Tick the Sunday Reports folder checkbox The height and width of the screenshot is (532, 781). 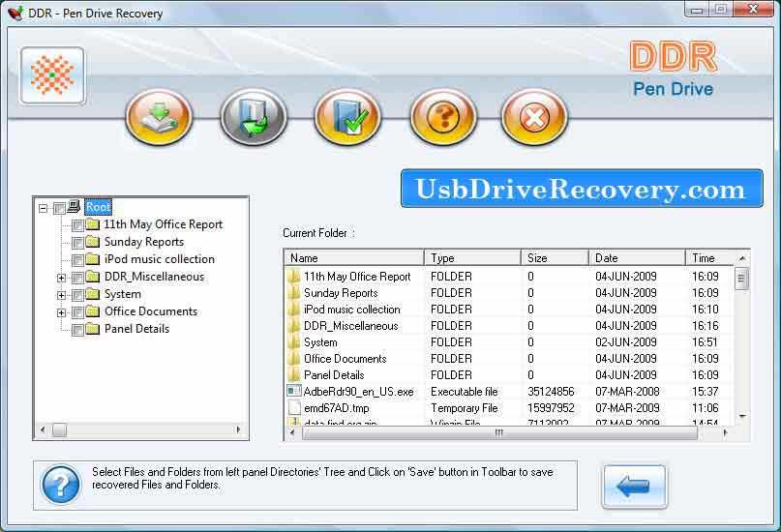pyautogui.click(x=77, y=243)
